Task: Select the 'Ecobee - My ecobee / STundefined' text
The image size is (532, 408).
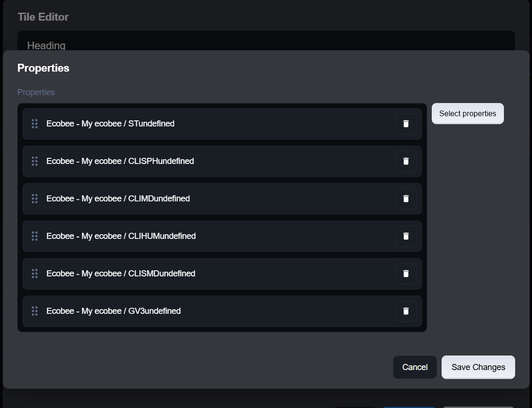Action: point(110,124)
